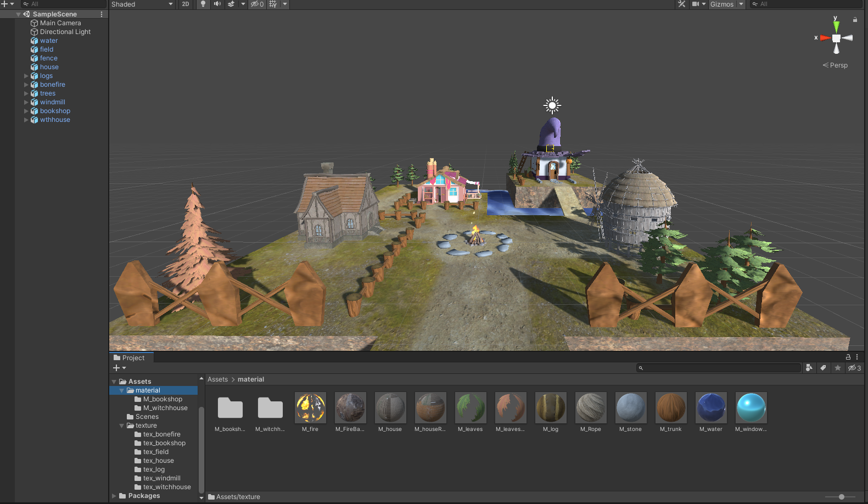Click the favorites star icon in Project
This screenshot has width=868, height=504.
point(838,368)
